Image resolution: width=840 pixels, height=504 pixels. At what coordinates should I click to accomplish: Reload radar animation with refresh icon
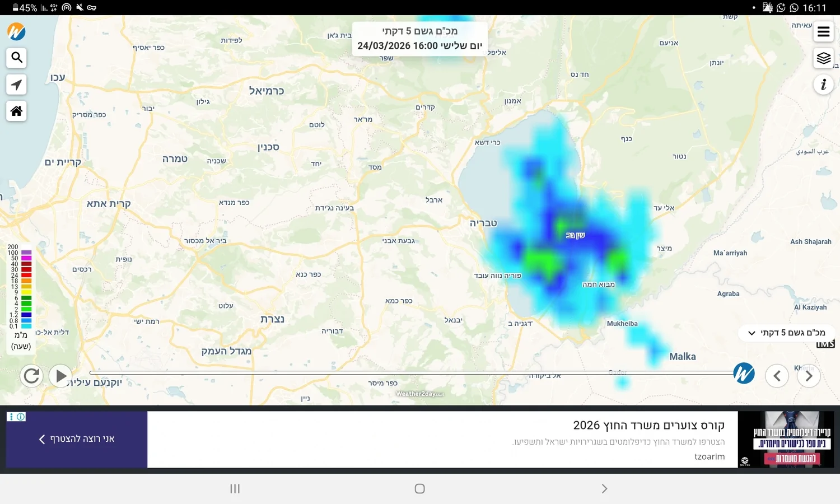(x=32, y=375)
